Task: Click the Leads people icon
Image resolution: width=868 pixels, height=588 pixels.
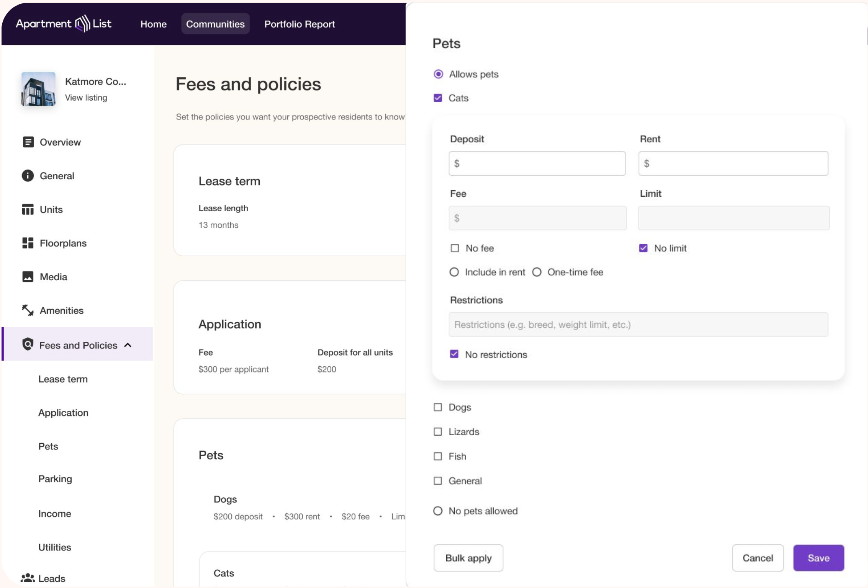Action: [x=28, y=578]
